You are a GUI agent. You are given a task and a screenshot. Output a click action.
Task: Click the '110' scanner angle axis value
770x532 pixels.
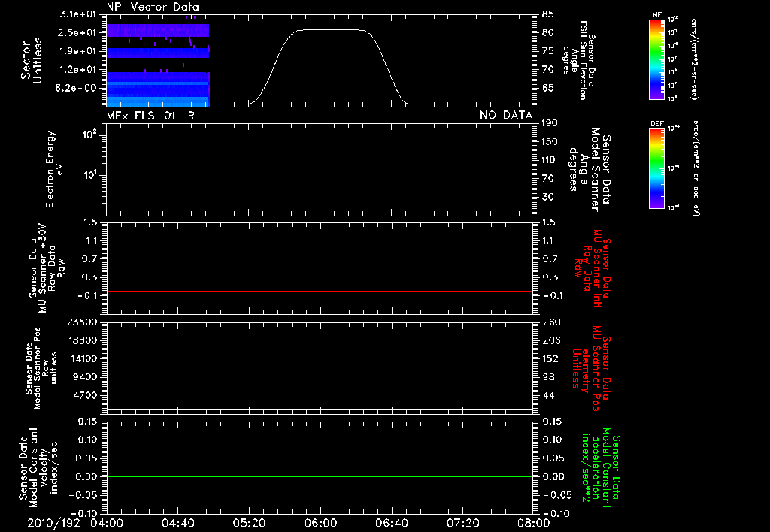(550, 160)
